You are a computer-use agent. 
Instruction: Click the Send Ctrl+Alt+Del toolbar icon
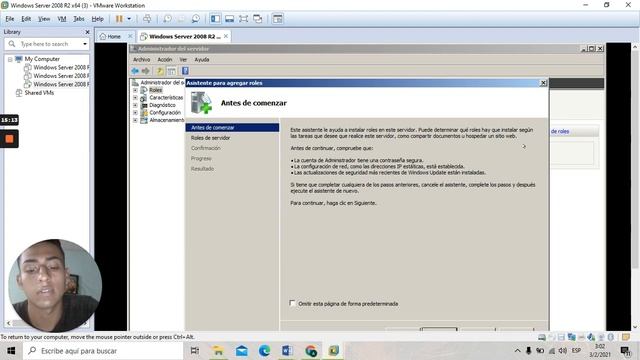pyautogui.click(x=147, y=19)
